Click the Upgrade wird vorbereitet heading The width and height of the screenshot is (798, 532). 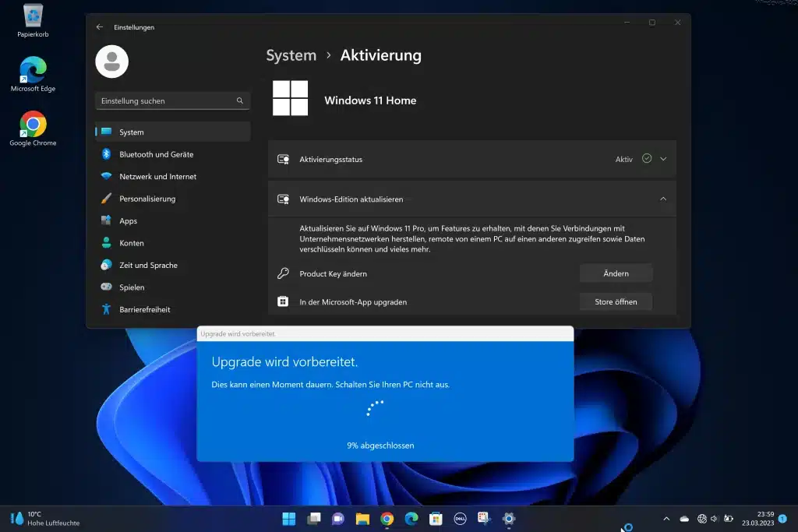click(284, 361)
